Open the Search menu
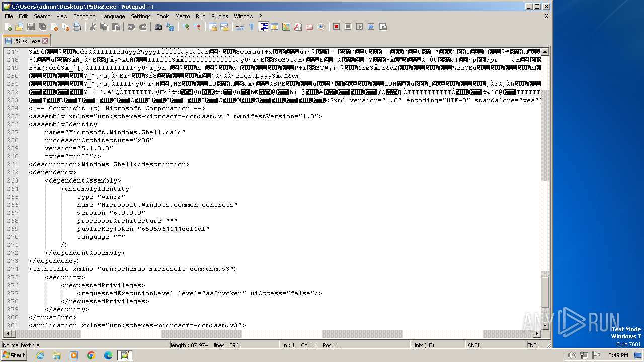Image resolution: width=644 pixels, height=362 pixels. [42, 16]
